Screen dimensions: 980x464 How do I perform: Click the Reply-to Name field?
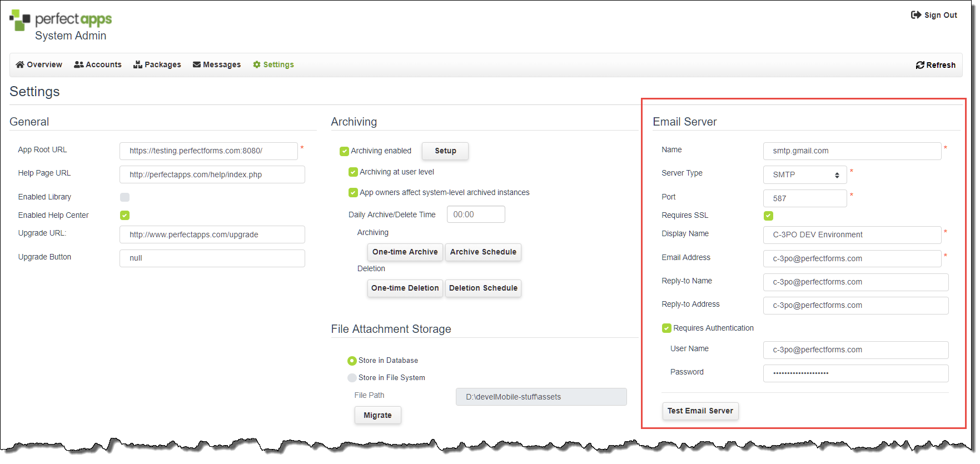pos(856,282)
